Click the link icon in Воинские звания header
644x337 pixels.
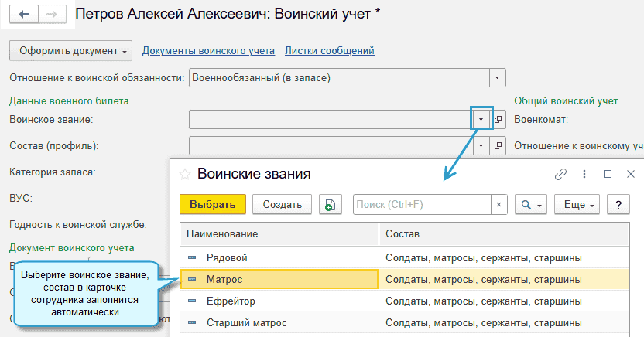pos(561,175)
